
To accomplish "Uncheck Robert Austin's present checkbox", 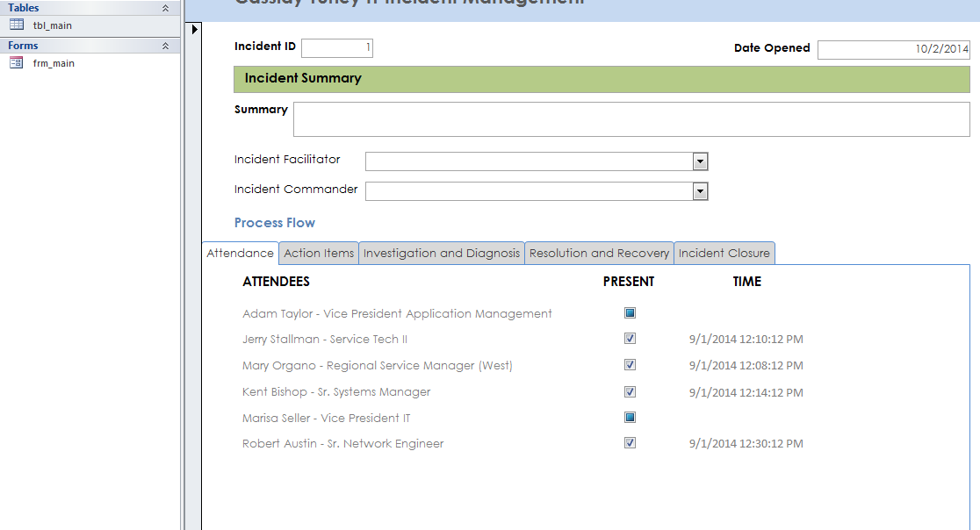I will 630,443.
